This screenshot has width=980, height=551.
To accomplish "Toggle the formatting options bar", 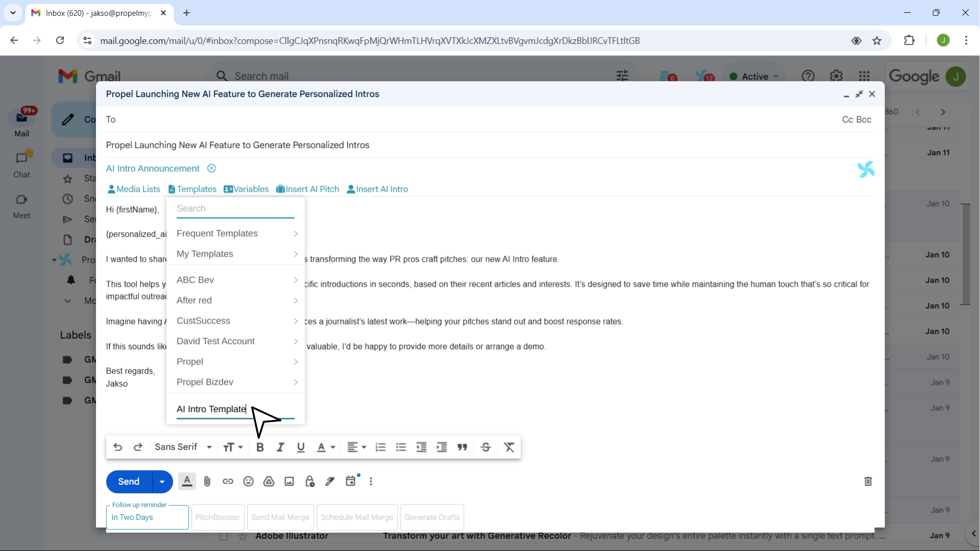I will 187,481.
